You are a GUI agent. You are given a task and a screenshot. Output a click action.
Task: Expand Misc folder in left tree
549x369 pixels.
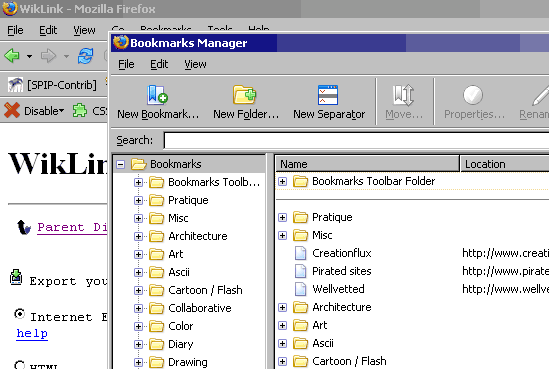point(138,218)
